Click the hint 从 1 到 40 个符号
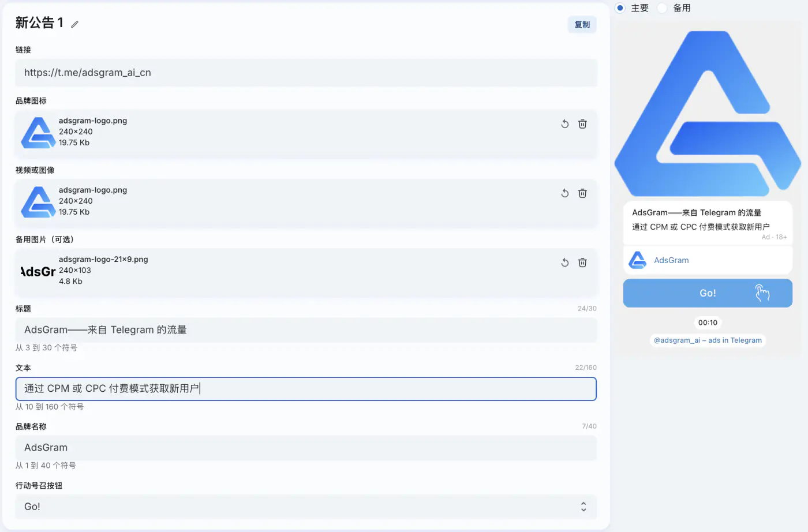 46,466
